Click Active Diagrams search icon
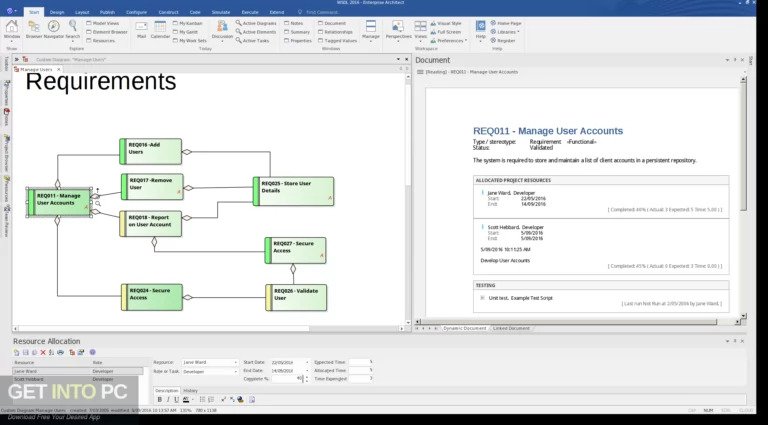 (x=239, y=23)
